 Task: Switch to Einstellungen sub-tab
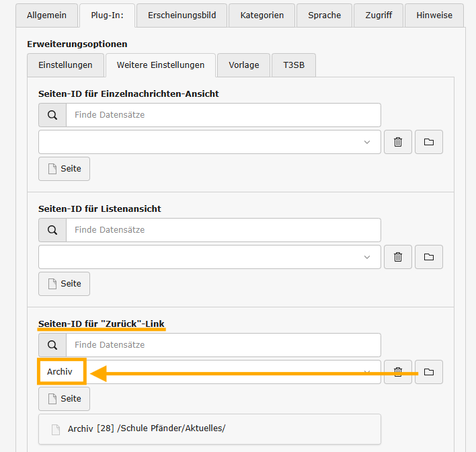coord(65,65)
